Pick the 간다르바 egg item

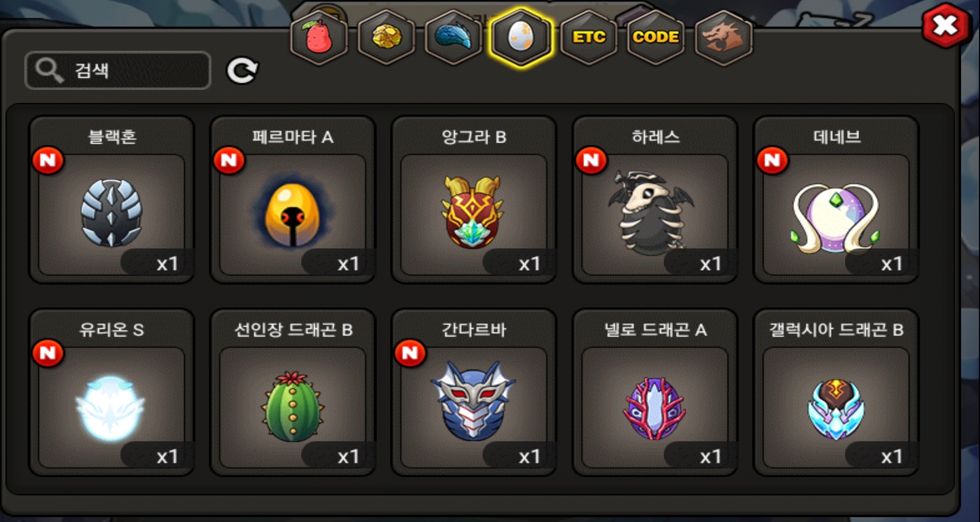474,392
